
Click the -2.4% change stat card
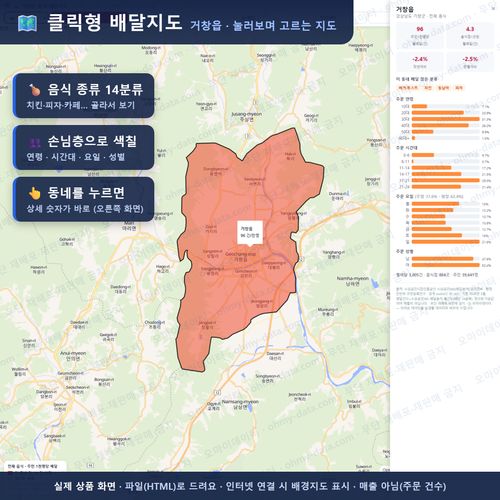click(x=420, y=62)
